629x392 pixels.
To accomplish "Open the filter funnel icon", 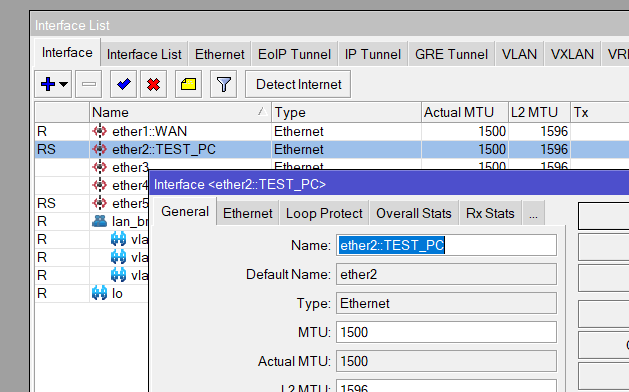I will 223,84.
